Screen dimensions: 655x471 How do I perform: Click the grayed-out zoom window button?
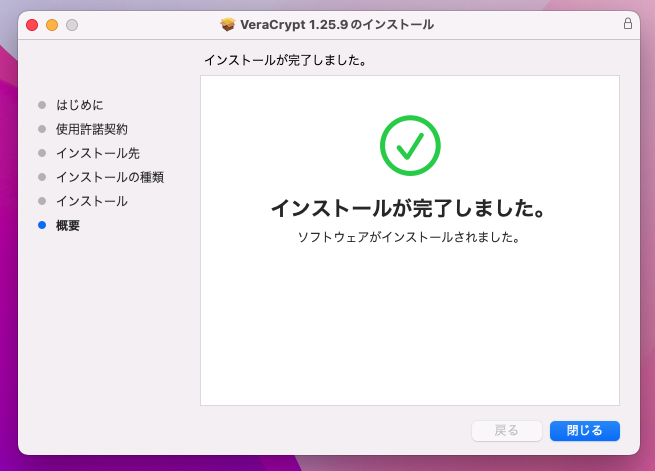pos(72,24)
